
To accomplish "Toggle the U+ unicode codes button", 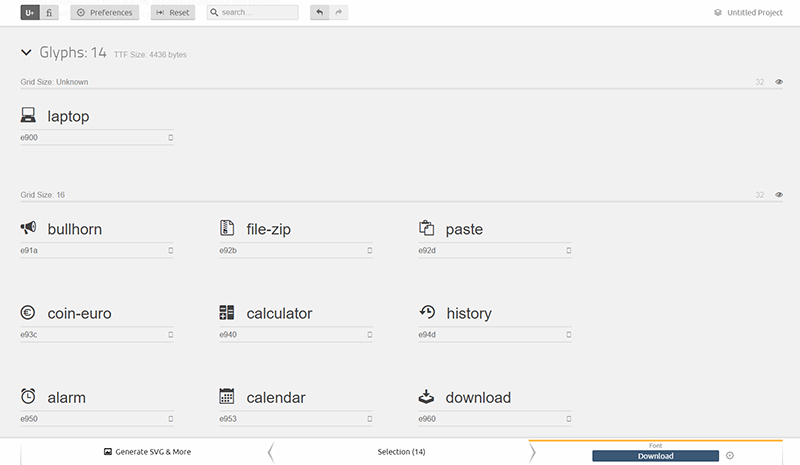I will pos(28,13).
